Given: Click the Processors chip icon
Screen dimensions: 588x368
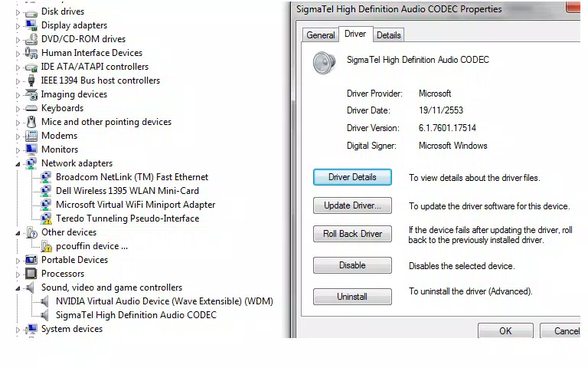Looking at the screenshot, I should point(31,274).
